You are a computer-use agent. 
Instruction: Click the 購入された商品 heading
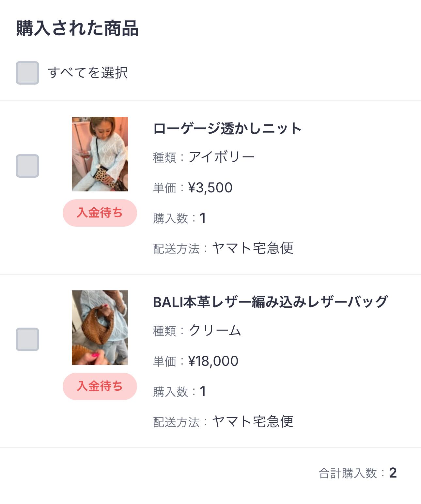77,28
